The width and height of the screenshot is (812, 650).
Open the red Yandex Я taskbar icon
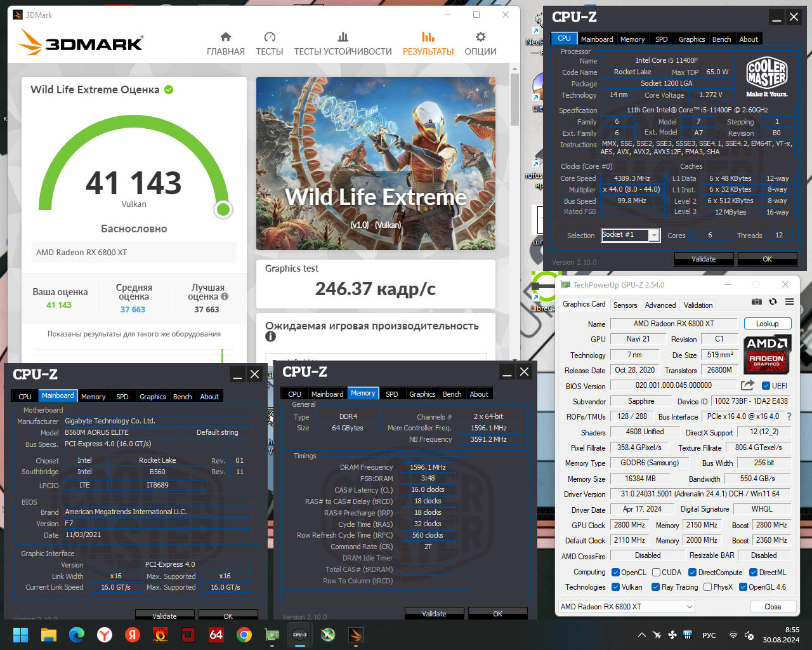(133, 635)
